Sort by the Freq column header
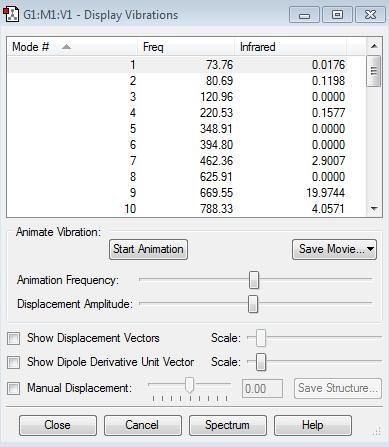Screen dimensions: 389x447 click(x=186, y=47)
